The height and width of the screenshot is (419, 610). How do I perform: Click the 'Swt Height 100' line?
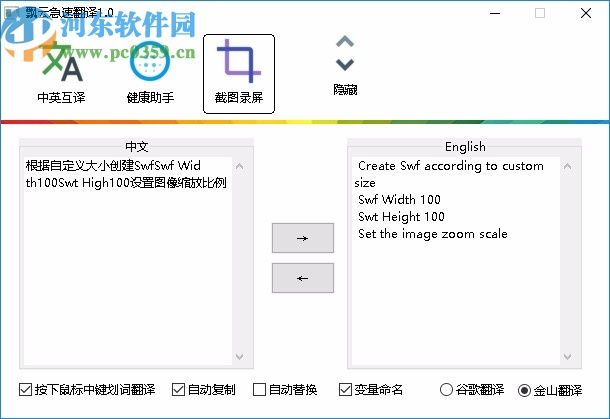(x=401, y=217)
